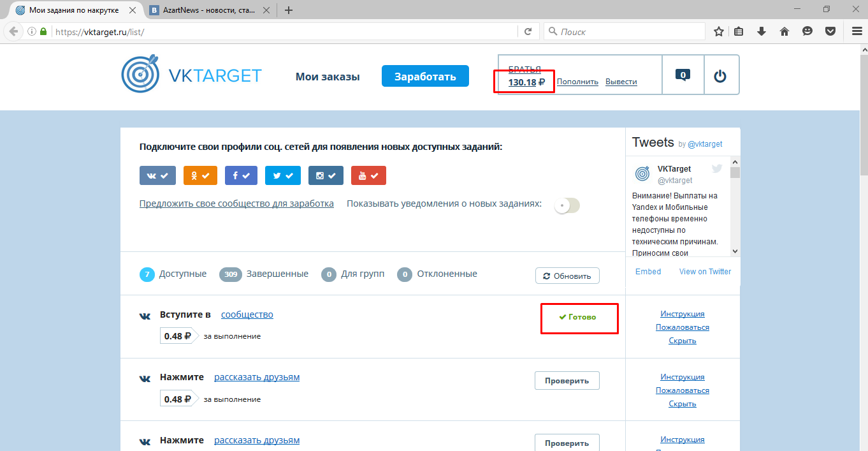Click Проверить for the first рассказать друзьям task

[567, 380]
